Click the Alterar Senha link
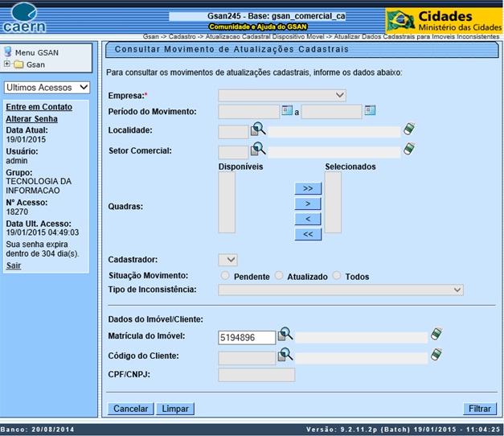The image size is (504, 436). (x=31, y=118)
